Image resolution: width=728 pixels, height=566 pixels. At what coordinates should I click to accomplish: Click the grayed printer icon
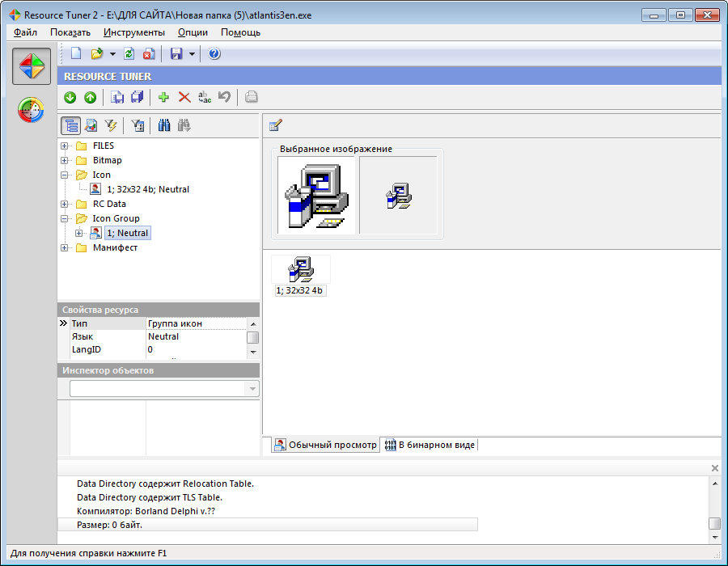tap(252, 97)
